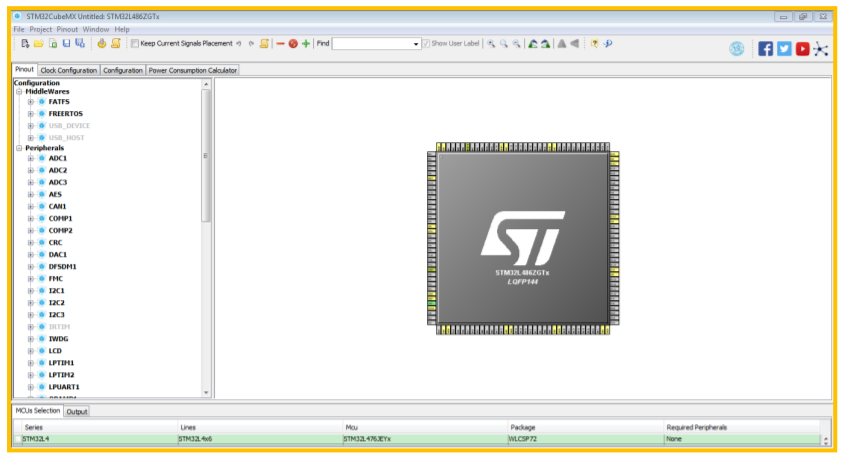Click the grey left-pointing triangle icon

click(x=575, y=44)
